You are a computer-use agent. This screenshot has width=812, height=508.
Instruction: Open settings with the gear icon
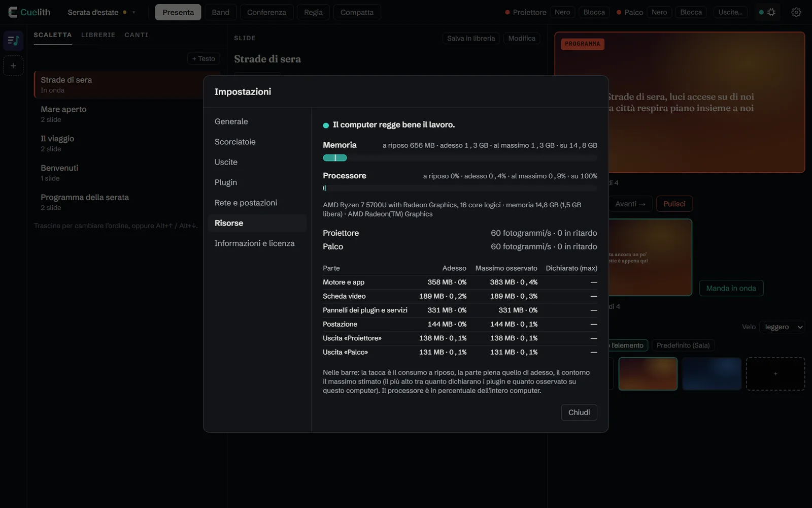796,12
